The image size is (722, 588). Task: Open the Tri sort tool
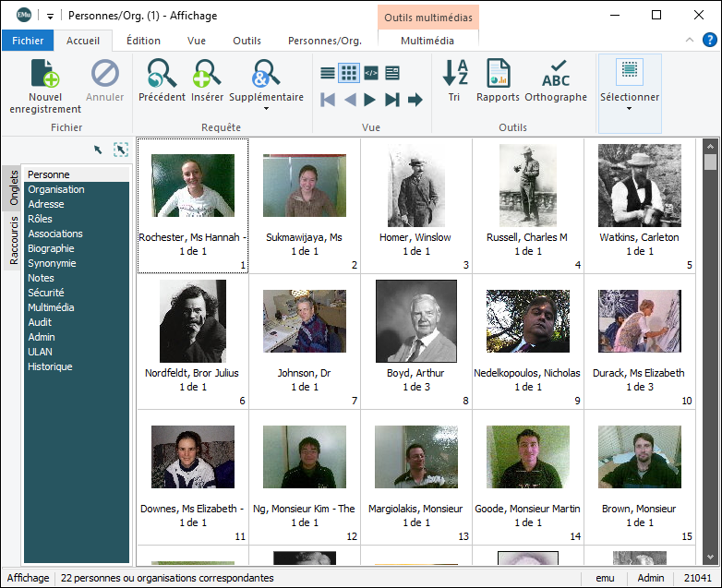click(x=454, y=74)
